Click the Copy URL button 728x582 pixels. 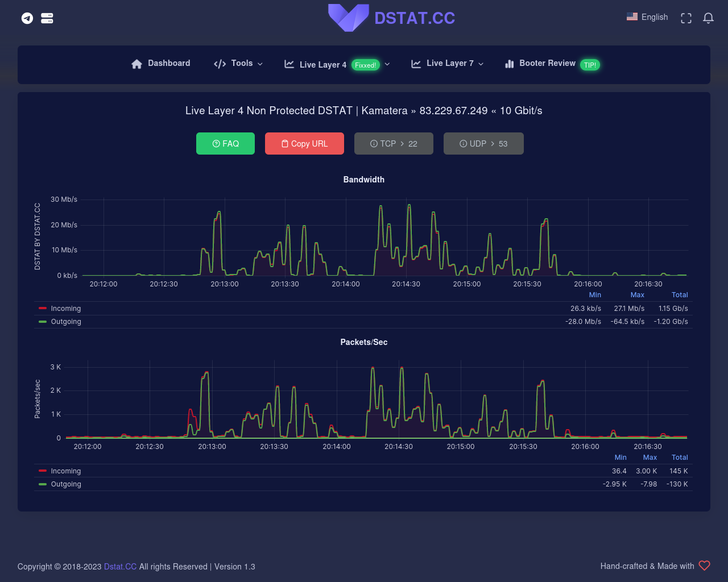(304, 143)
